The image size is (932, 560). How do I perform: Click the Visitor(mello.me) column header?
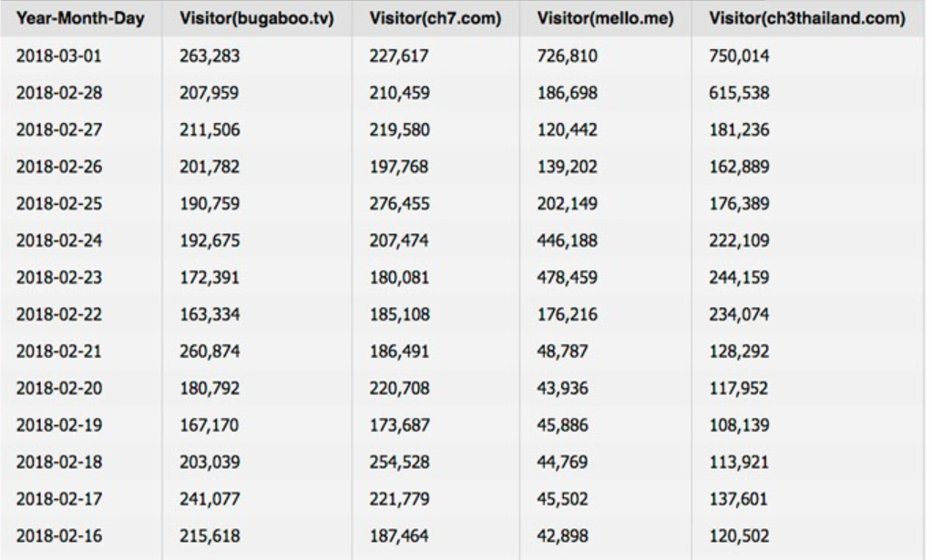click(605, 18)
